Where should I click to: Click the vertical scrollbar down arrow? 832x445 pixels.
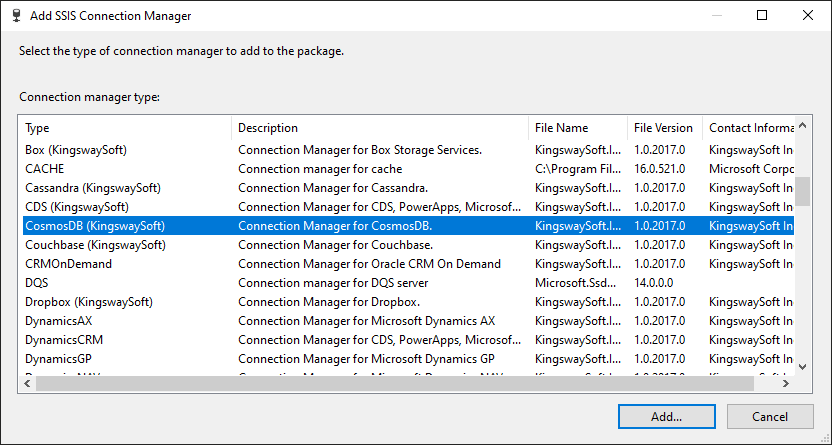(802, 367)
